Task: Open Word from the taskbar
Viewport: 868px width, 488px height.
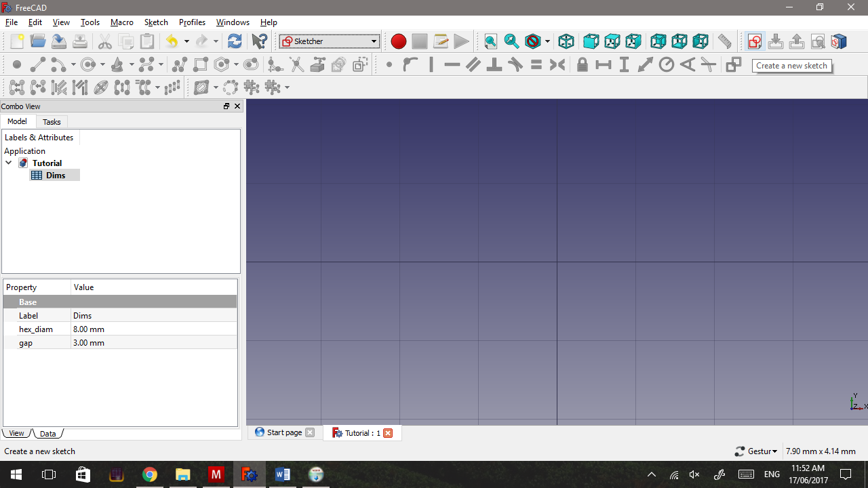Action: (283, 474)
